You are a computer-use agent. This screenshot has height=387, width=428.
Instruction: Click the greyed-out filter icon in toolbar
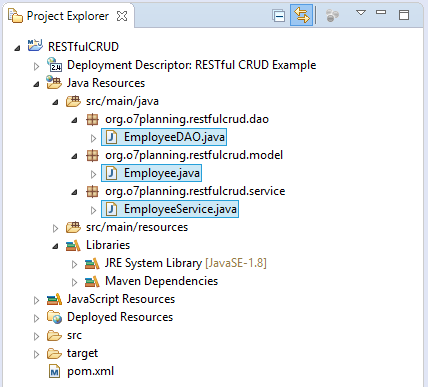coord(332,15)
